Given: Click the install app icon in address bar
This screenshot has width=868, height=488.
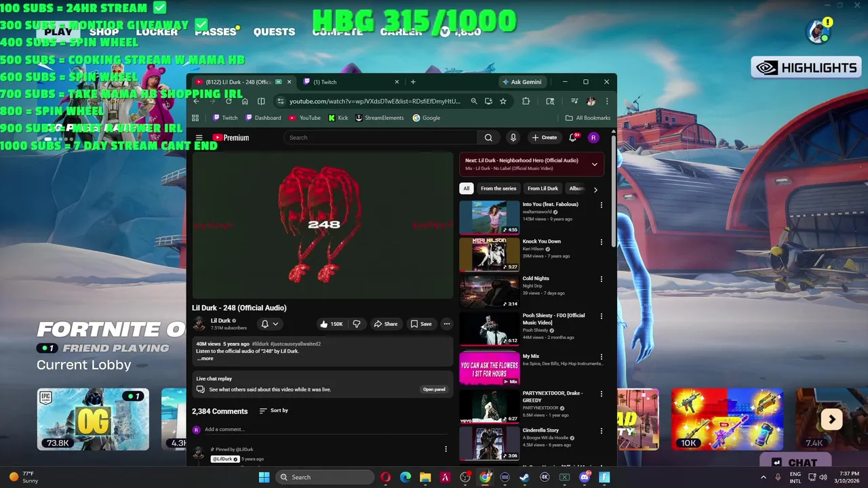Looking at the screenshot, I should point(488,101).
